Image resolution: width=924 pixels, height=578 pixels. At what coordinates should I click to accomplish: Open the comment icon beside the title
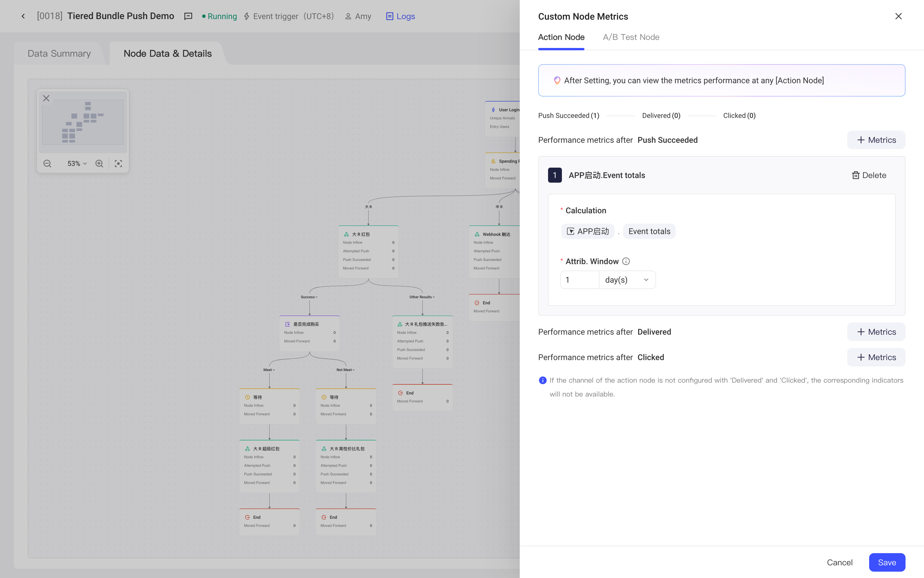point(188,16)
